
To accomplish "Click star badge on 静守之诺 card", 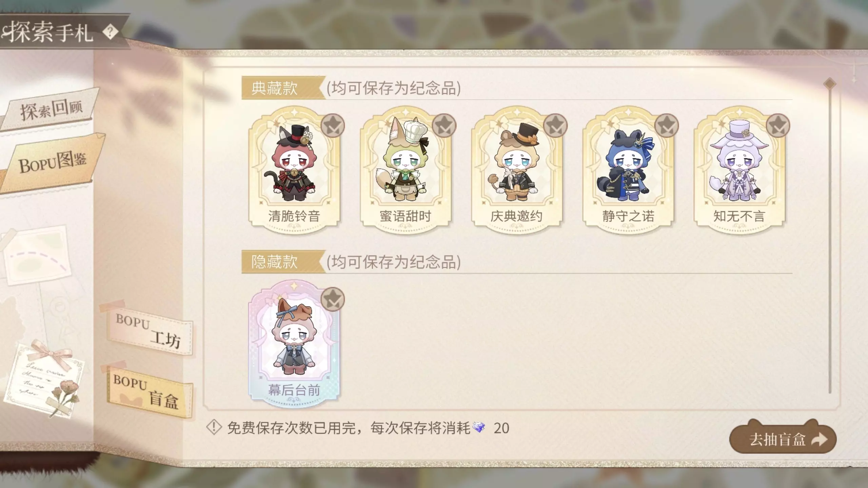I will (666, 126).
